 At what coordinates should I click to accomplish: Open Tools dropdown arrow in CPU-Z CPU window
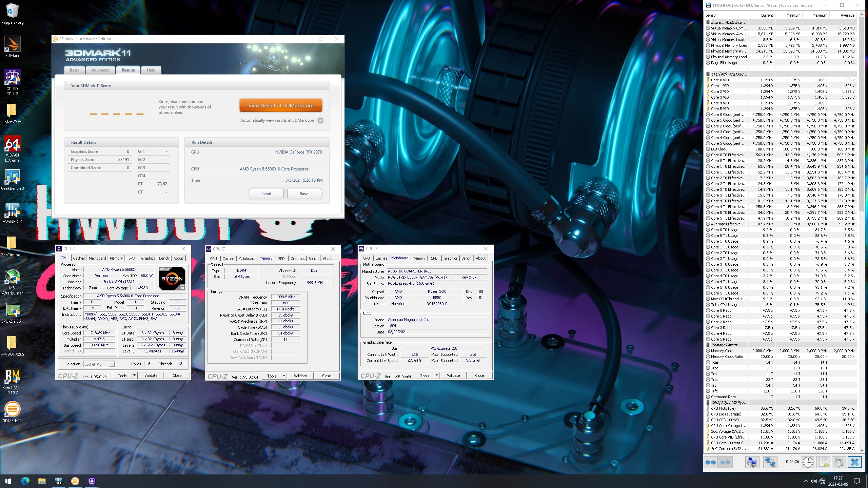pos(134,375)
